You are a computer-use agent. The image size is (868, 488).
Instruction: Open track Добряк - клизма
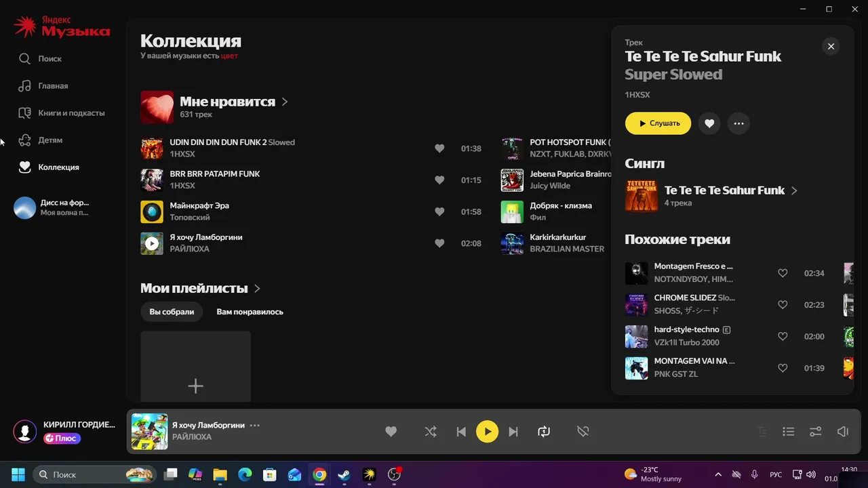(x=561, y=205)
